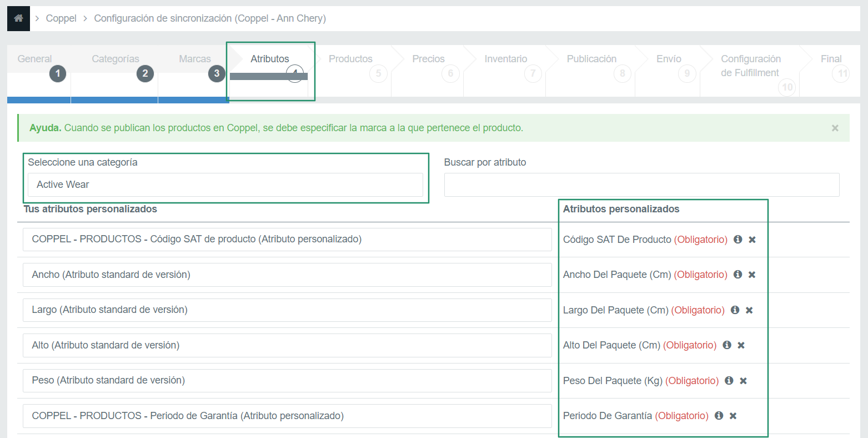
Task: Remove the Alto Del Paquete (Cm) attribute
Action: pos(741,345)
